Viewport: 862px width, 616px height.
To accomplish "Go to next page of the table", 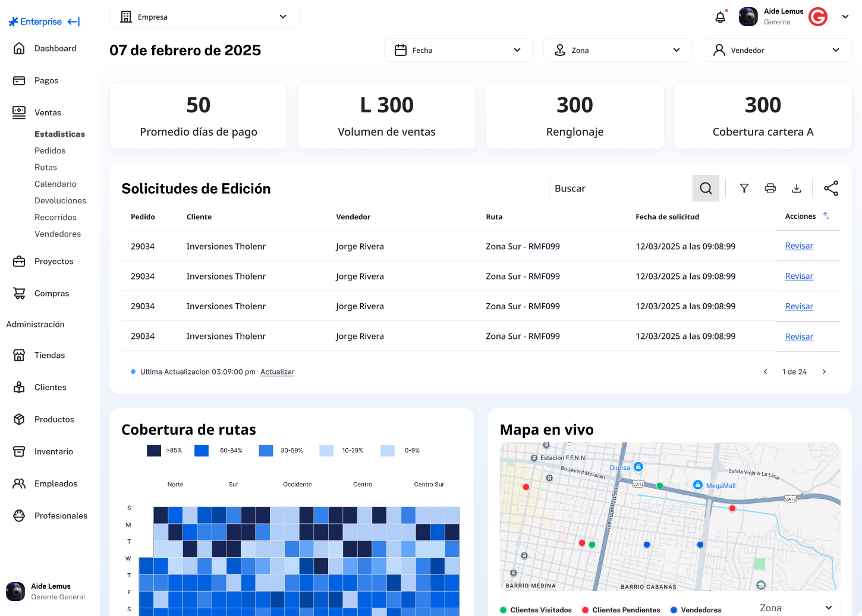I will (x=824, y=372).
